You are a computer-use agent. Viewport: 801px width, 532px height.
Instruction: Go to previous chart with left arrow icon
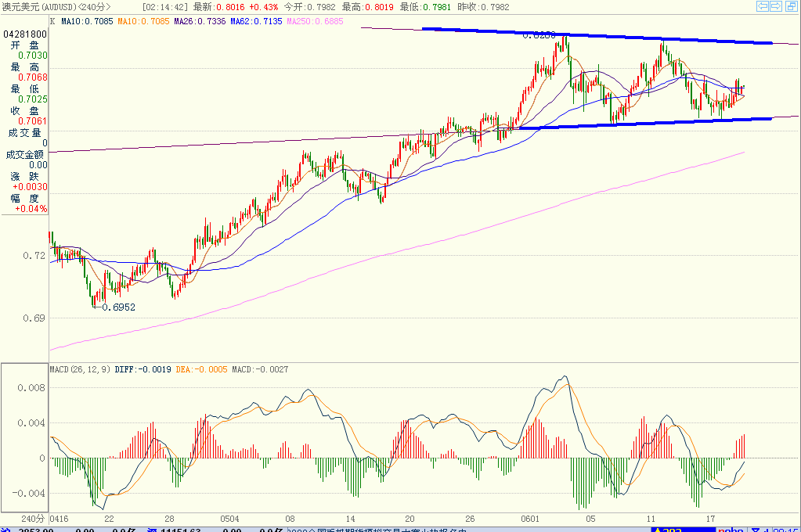(762, 6)
